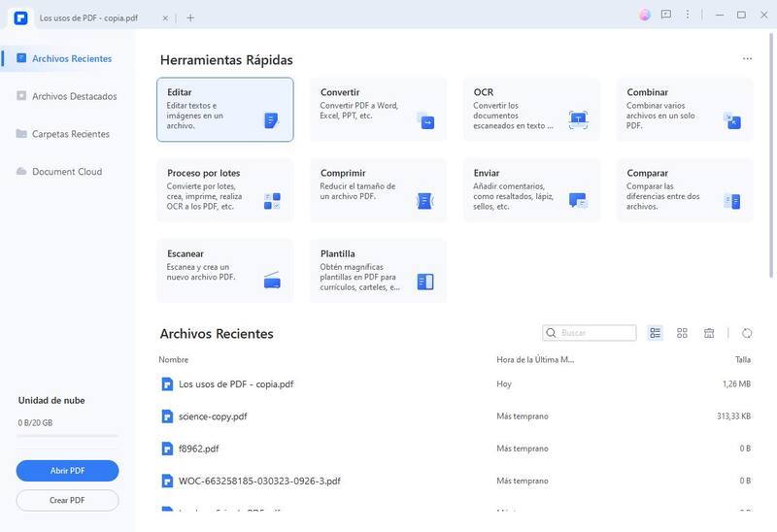Switch recent files to grid view
The image size is (777, 532).
[x=682, y=333]
